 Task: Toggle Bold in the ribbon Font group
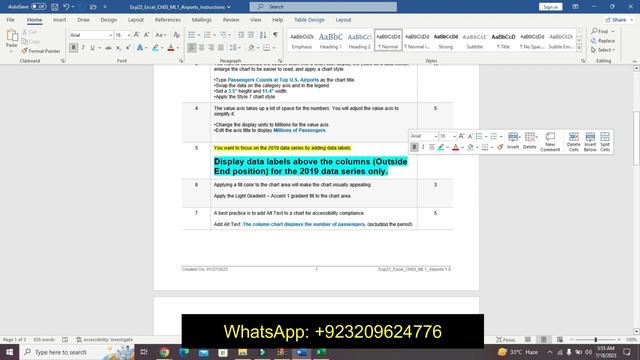click(73, 48)
